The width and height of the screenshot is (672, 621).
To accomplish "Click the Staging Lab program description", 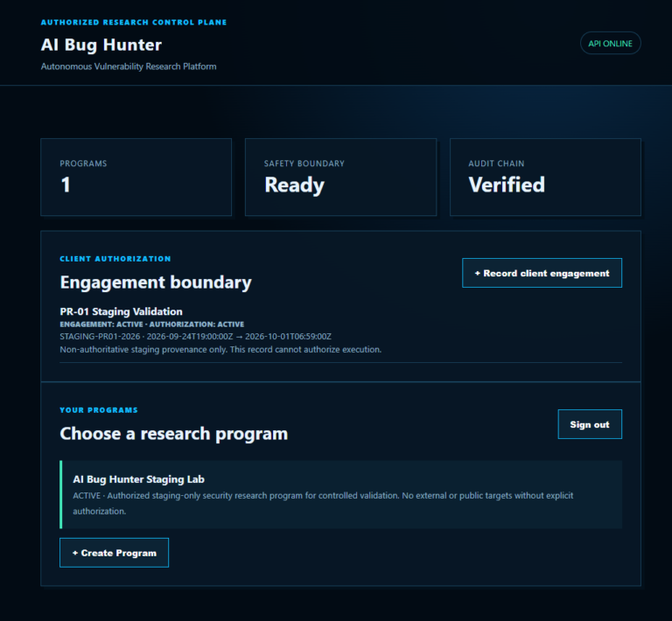I will tap(323, 503).
